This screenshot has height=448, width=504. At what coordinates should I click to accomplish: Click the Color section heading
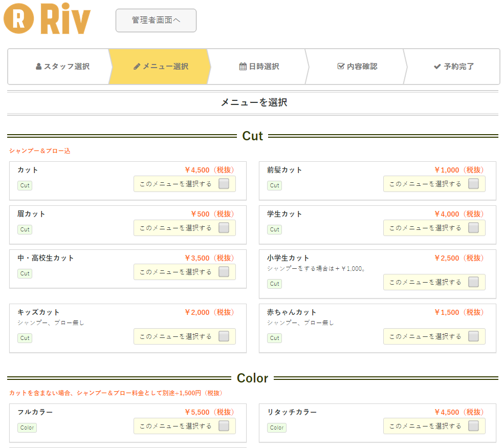[x=252, y=378]
